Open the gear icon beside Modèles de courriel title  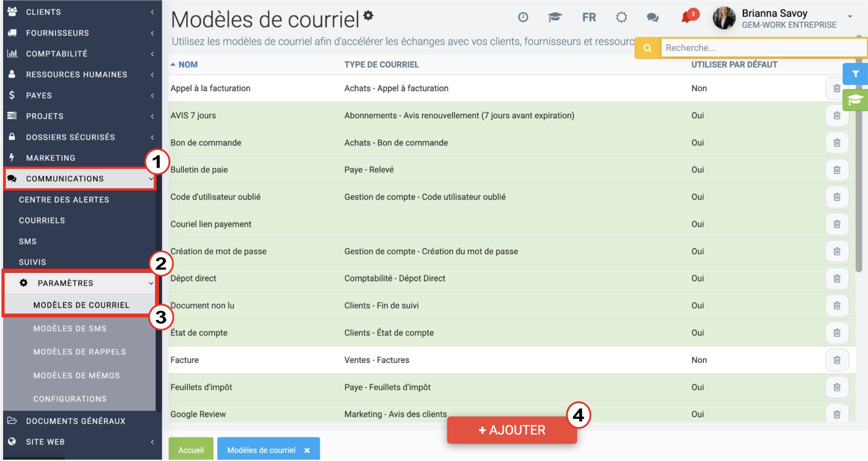click(368, 15)
